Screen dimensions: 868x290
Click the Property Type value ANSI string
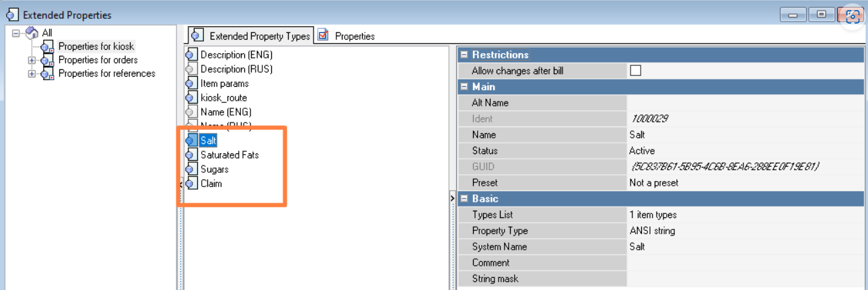click(x=651, y=231)
